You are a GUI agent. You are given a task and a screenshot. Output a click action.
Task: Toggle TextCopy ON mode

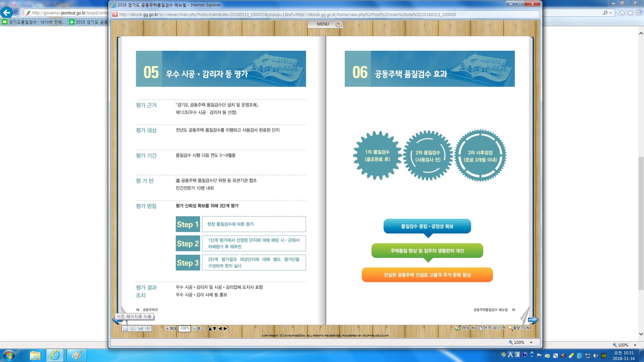pos(492,328)
